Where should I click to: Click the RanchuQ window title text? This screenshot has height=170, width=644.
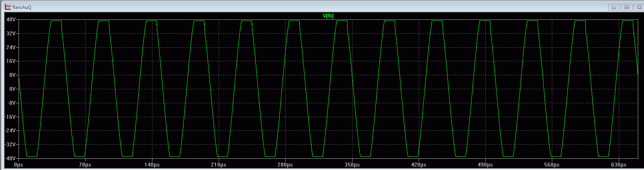click(x=22, y=7)
